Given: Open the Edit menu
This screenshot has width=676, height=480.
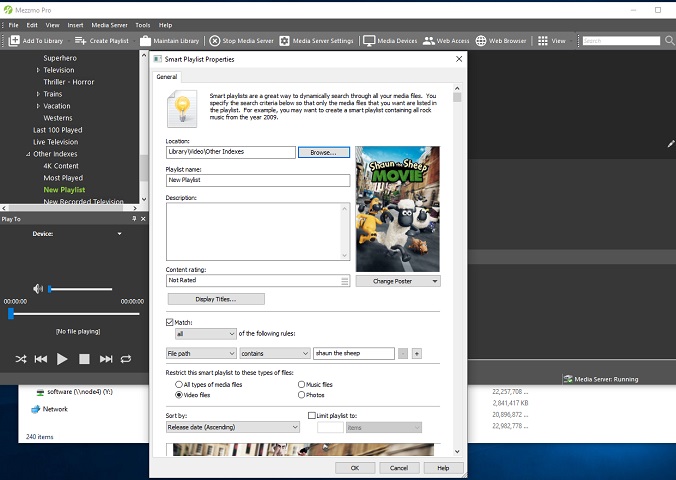Looking at the screenshot, I should click(x=32, y=25).
